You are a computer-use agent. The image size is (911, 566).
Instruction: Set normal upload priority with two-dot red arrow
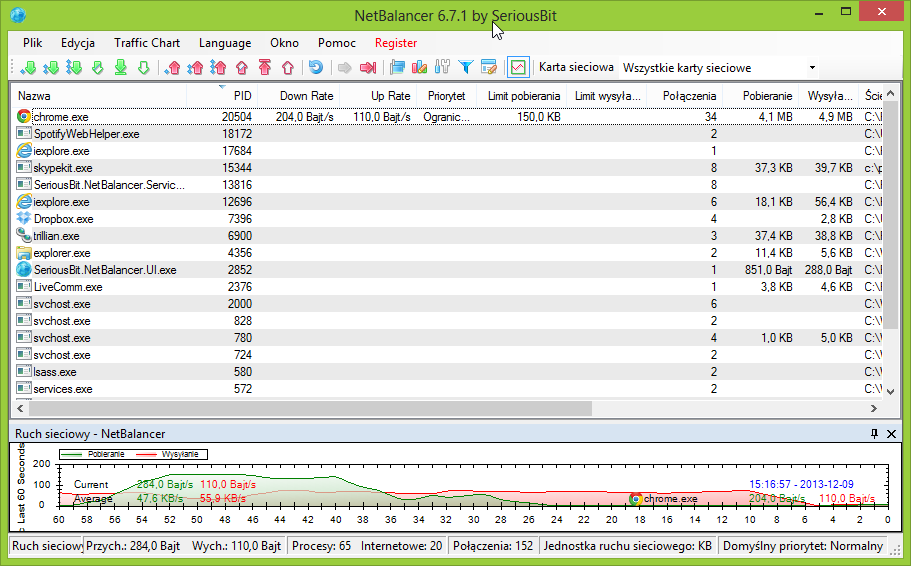[195, 67]
